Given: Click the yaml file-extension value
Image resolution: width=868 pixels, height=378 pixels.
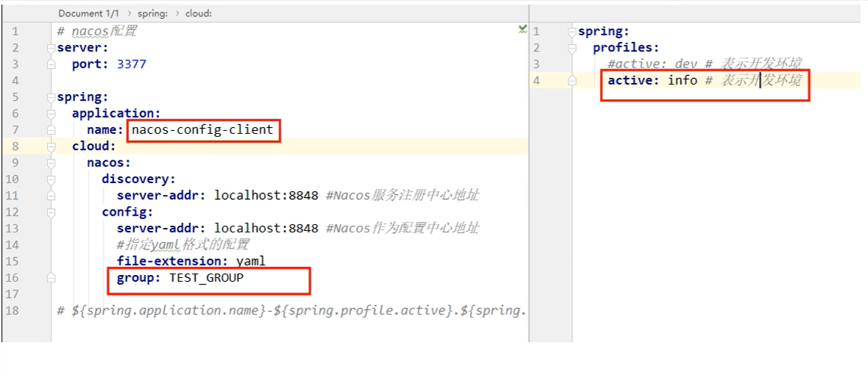Looking at the screenshot, I should tap(251, 261).
